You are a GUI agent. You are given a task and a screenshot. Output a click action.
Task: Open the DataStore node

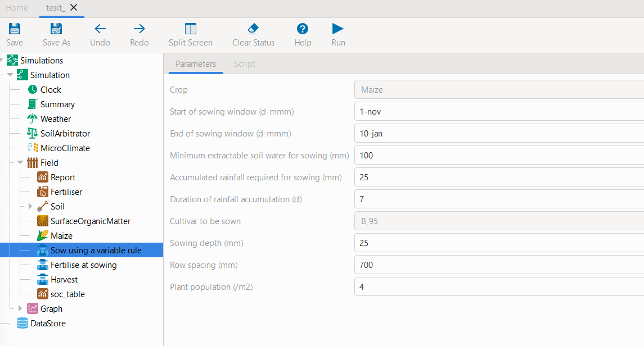pyautogui.click(x=48, y=324)
